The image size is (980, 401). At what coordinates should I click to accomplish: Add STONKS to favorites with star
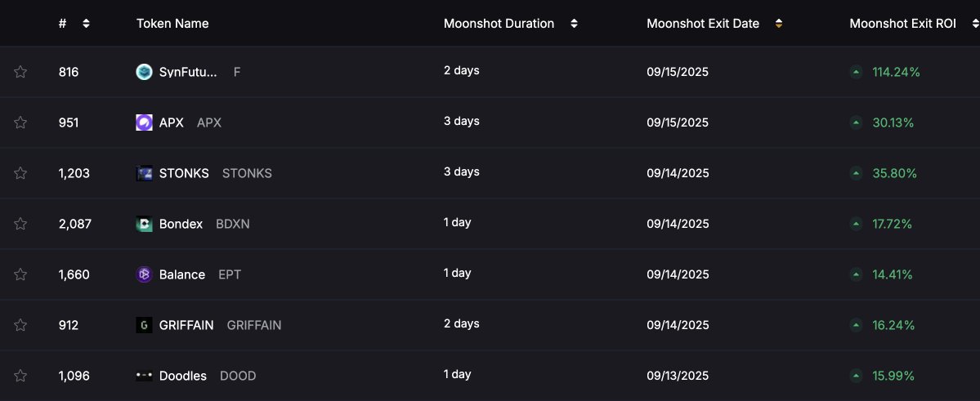click(20, 173)
